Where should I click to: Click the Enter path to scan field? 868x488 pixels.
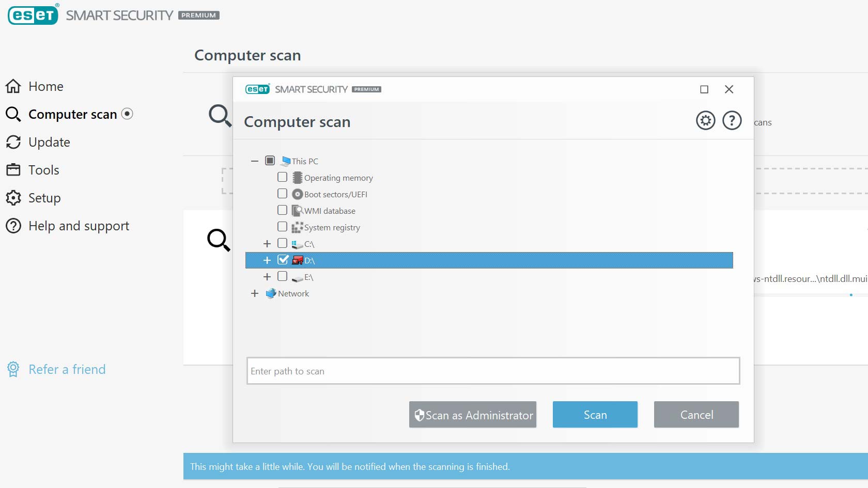tap(493, 371)
